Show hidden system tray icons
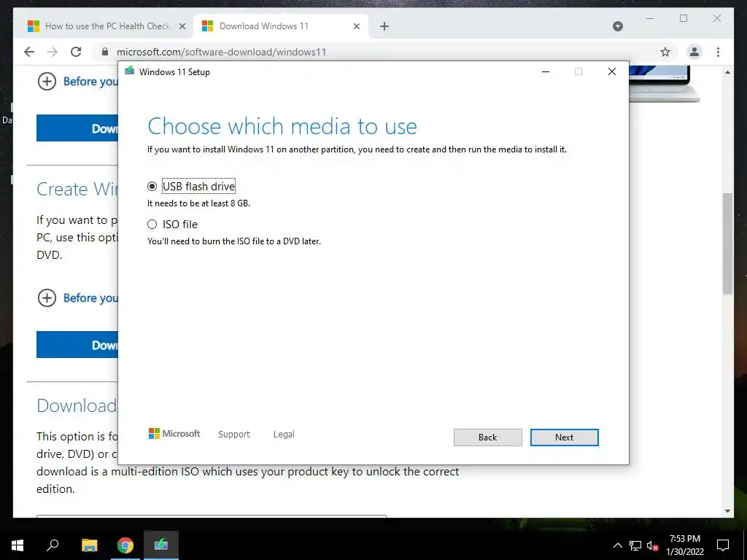747x560 pixels. click(x=617, y=545)
